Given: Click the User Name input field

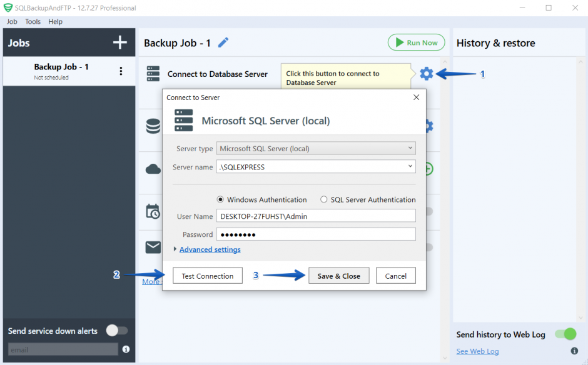Looking at the screenshot, I should 316,216.
